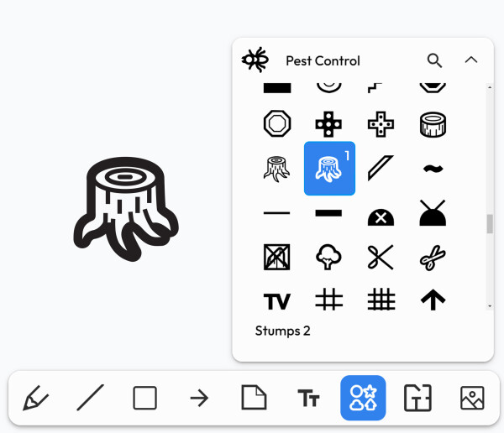Image resolution: width=504 pixels, height=433 pixels.
Task: Pick the dome with antennae icon
Action: click(x=433, y=212)
